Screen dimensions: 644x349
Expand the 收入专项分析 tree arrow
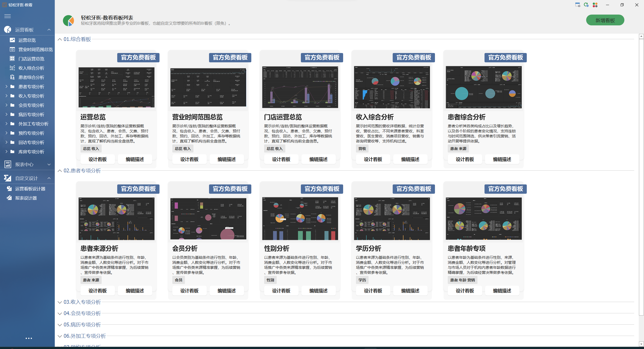coord(6,96)
